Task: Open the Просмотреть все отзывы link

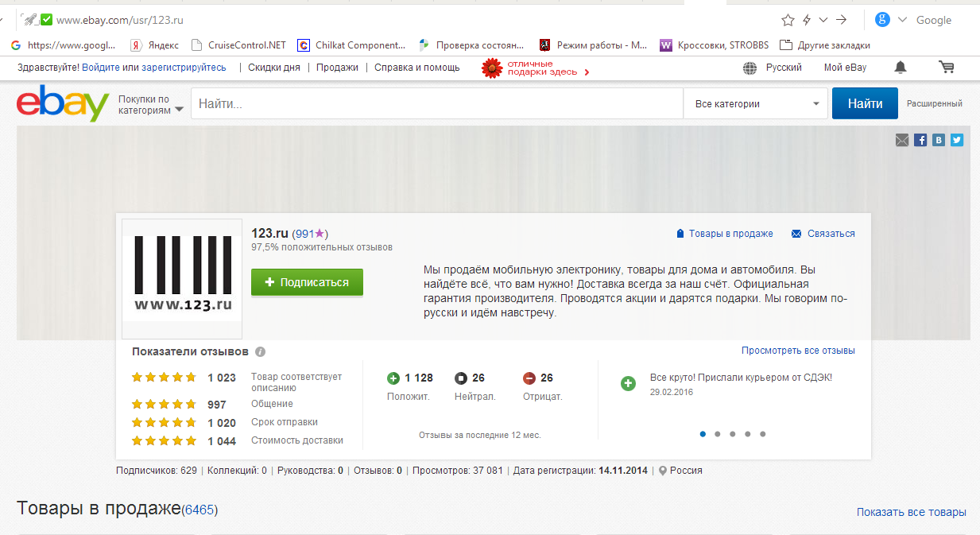Action: 798,351
